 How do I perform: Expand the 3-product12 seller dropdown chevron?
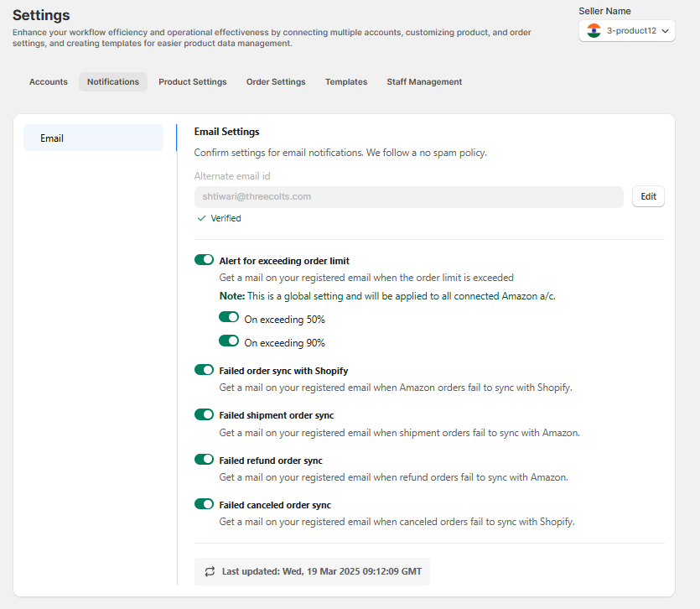[665, 31]
